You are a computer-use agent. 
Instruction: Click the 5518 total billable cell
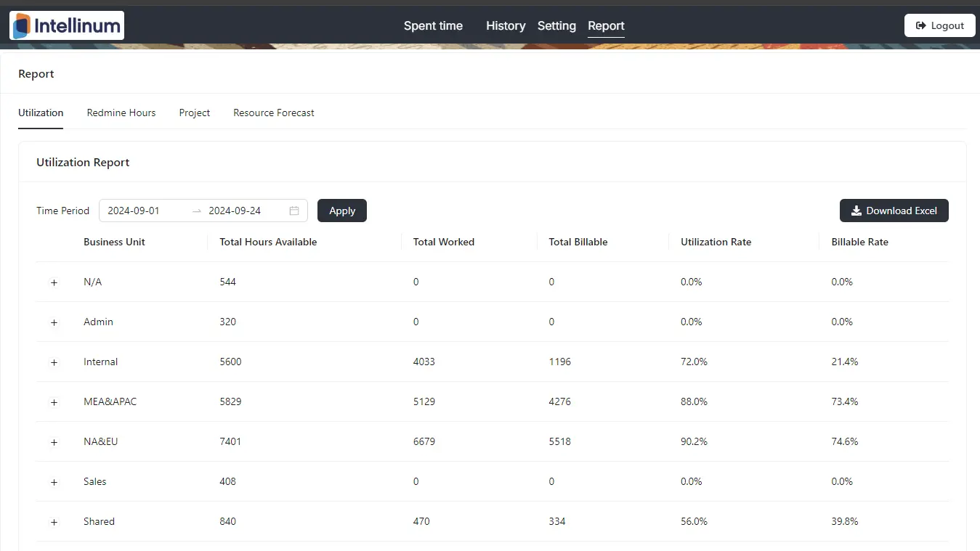tap(560, 441)
